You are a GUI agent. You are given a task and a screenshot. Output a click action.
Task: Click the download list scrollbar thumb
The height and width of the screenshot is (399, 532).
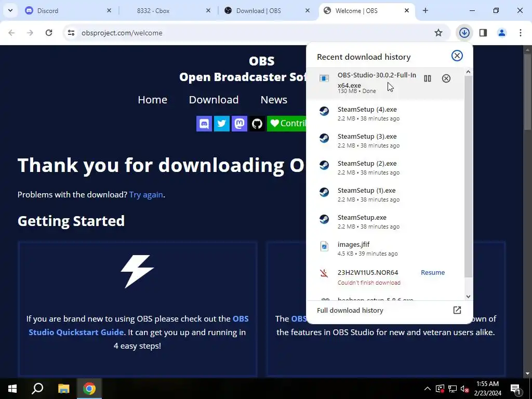click(x=468, y=177)
